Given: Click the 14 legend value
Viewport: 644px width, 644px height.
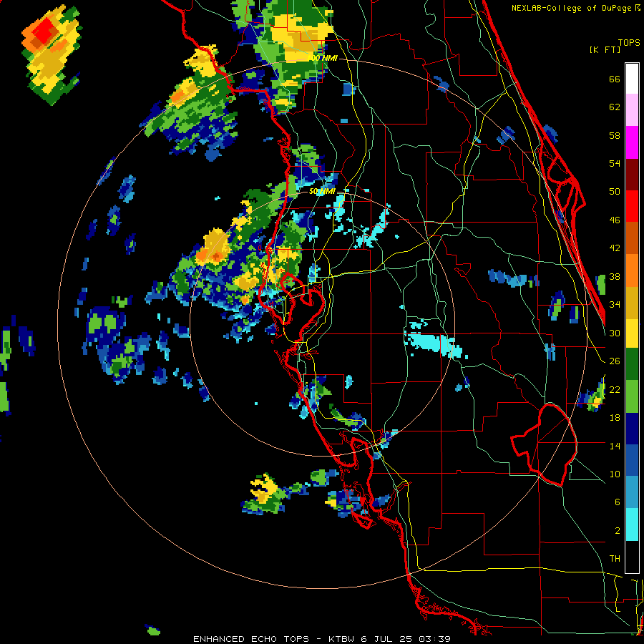Looking at the screenshot, I should pyautogui.click(x=615, y=446).
